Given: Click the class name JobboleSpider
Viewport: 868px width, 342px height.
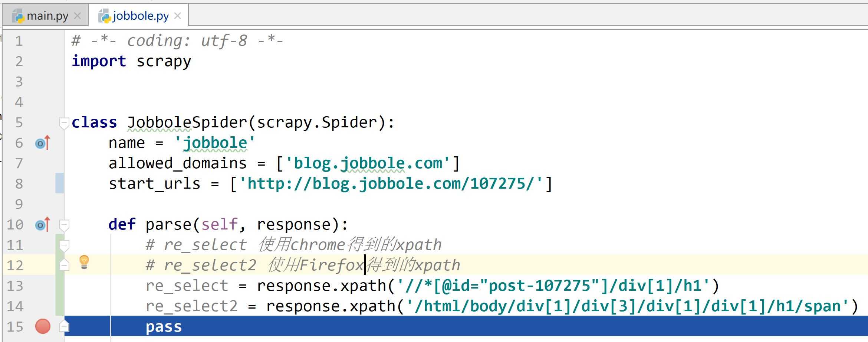Looking at the screenshot, I should [187, 123].
